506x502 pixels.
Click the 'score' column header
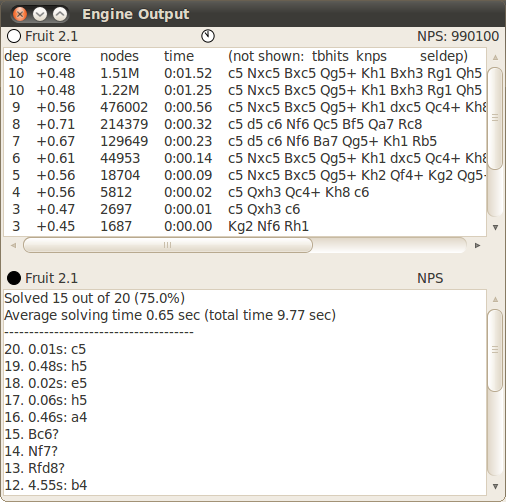(x=53, y=56)
